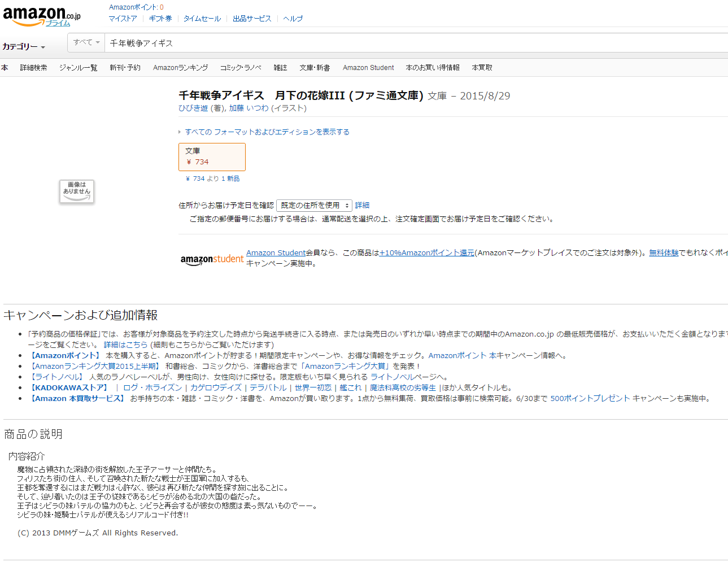Click the カゲロウデイズ link

(x=216, y=387)
